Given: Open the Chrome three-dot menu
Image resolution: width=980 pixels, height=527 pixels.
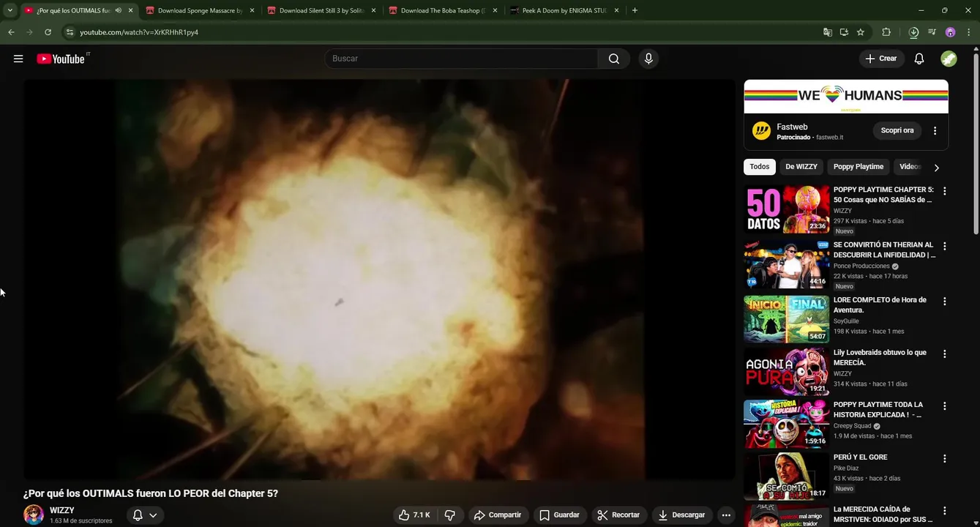Looking at the screenshot, I should (x=968, y=32).
